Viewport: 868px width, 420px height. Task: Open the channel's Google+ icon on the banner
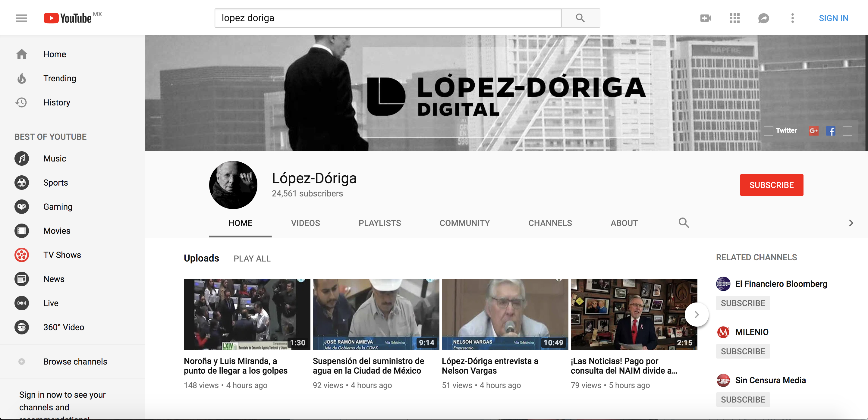[814, 131]
